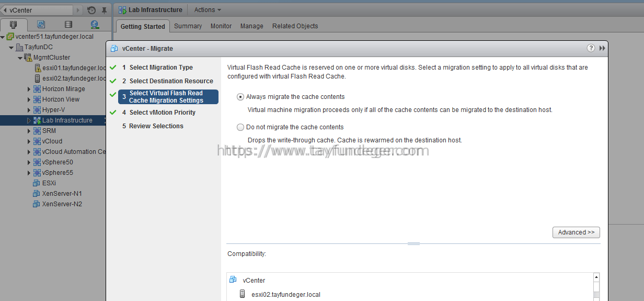Click the double-arrow icon in Migrate dialog header
Image resolution: width=644 pixels, height=301 pixels.
point(602,48)
